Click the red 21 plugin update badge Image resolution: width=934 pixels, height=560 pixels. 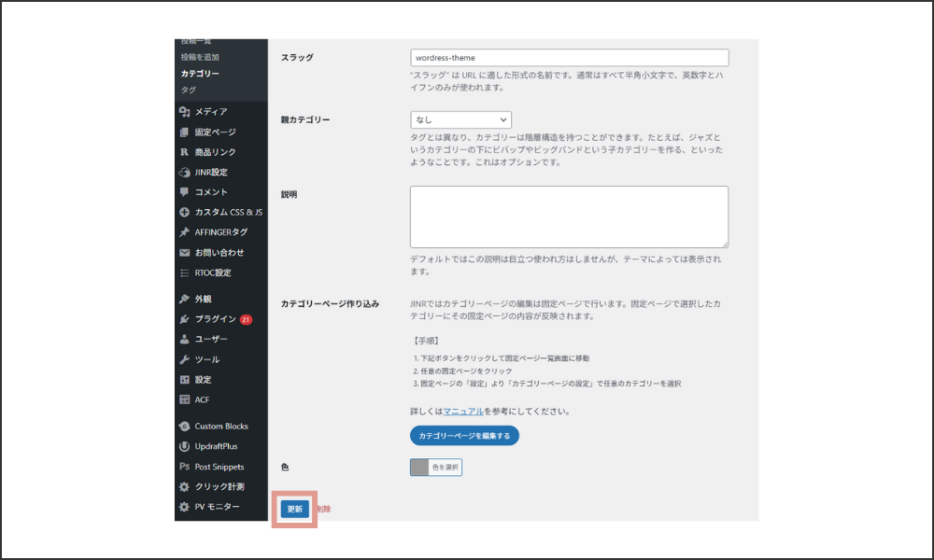point(246,319)
